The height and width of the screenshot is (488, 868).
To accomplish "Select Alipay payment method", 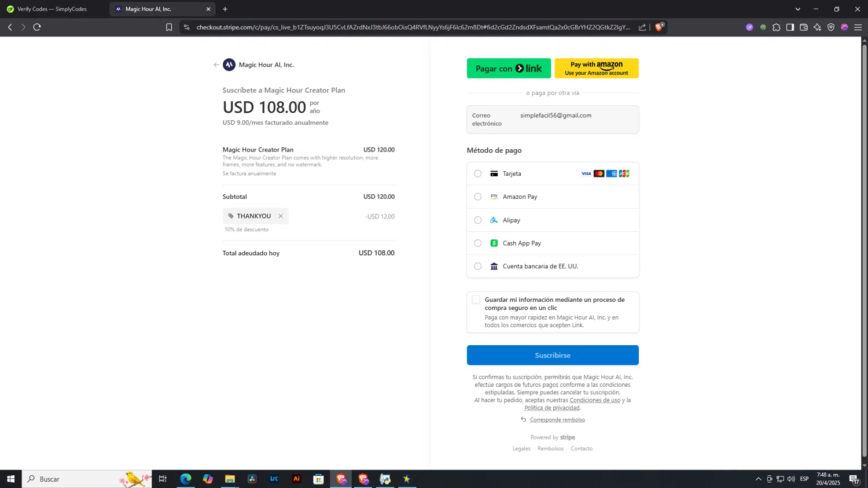I will (x=553, y=220).
